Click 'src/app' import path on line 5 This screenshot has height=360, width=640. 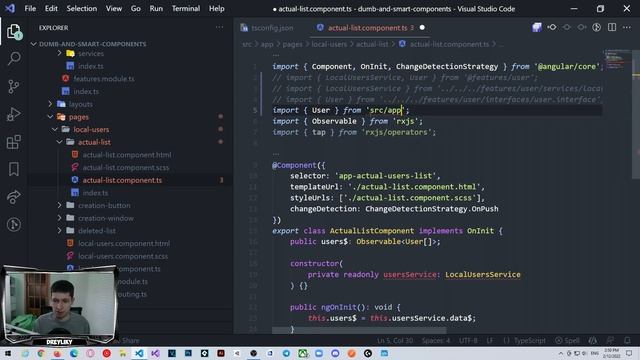[386, 110]
